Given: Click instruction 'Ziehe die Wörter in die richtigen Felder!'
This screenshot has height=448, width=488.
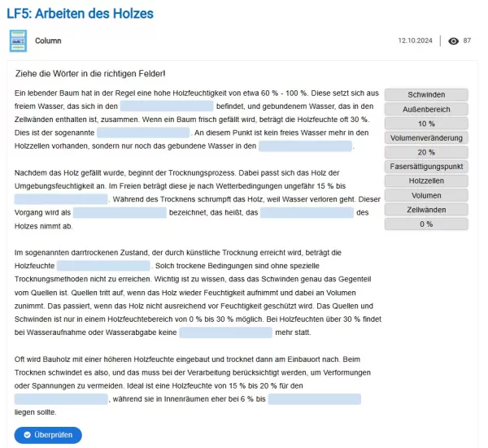Looking at the screenshot, I should point(90,74).
